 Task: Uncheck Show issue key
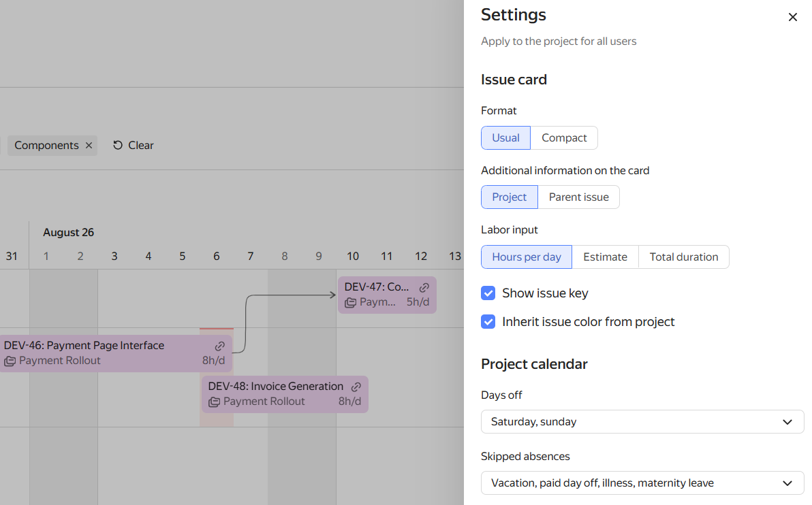click(x=488, y=293)
